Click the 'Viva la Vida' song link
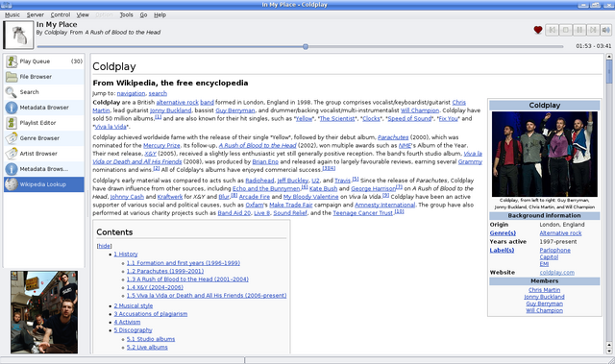The height and width of the screenshot is (364, 615). 111,127
